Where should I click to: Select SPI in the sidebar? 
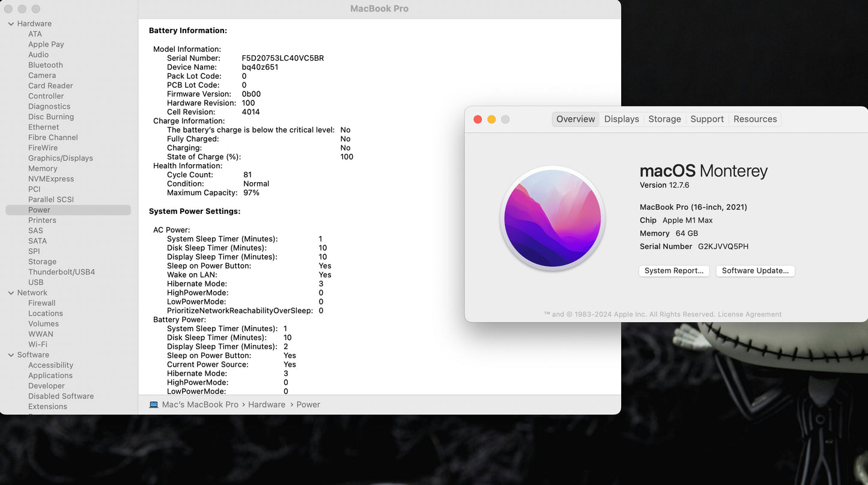pyautogui.click(x=34, y=251)
